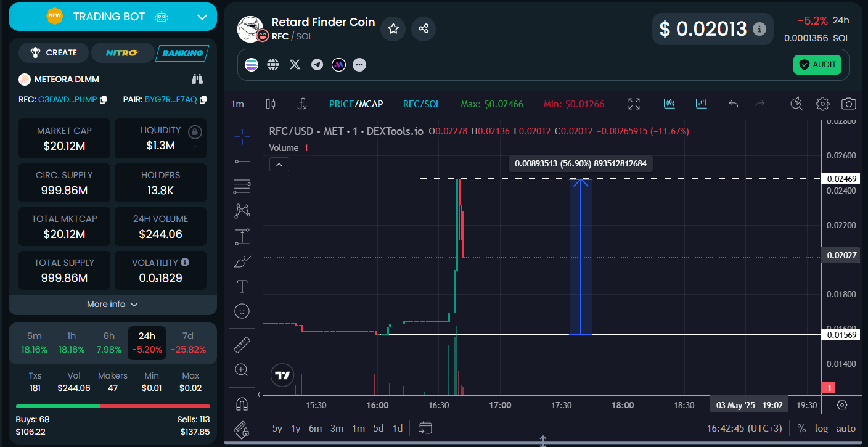Image resolution: width=868 pixels, height=447 pixels.
Task: Open the Fibonacci retracement tool
Action: point(242,186)
